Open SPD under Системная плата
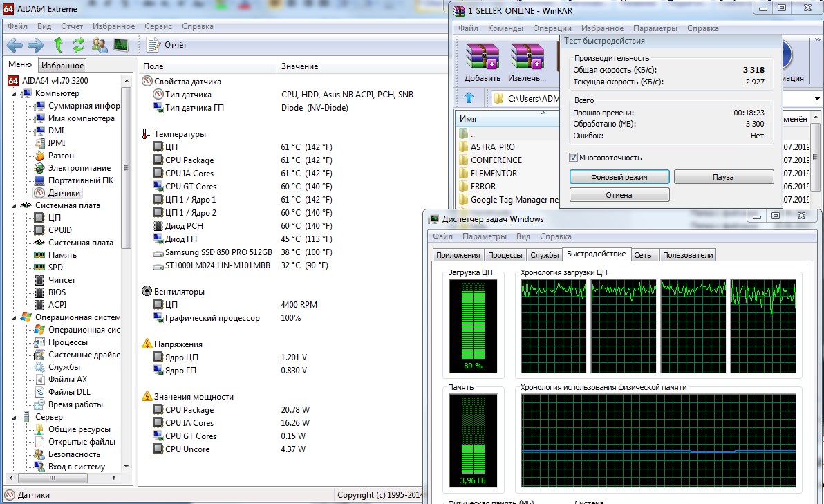 (55, 268)
